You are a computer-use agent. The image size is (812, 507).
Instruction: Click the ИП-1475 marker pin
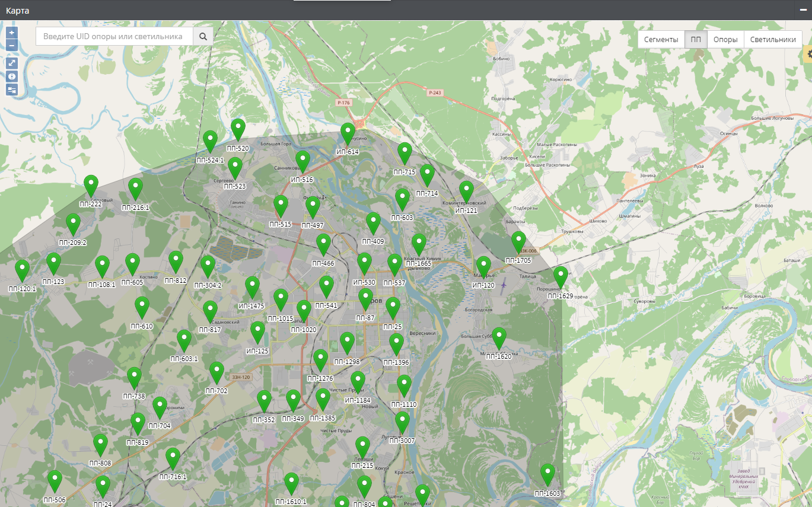coord(252,286)
